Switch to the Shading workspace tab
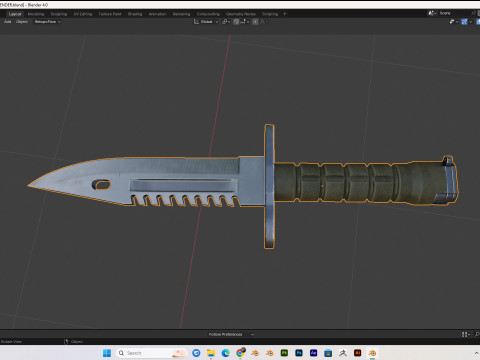Screen dimensions: 480x360 tap(135, 14)
